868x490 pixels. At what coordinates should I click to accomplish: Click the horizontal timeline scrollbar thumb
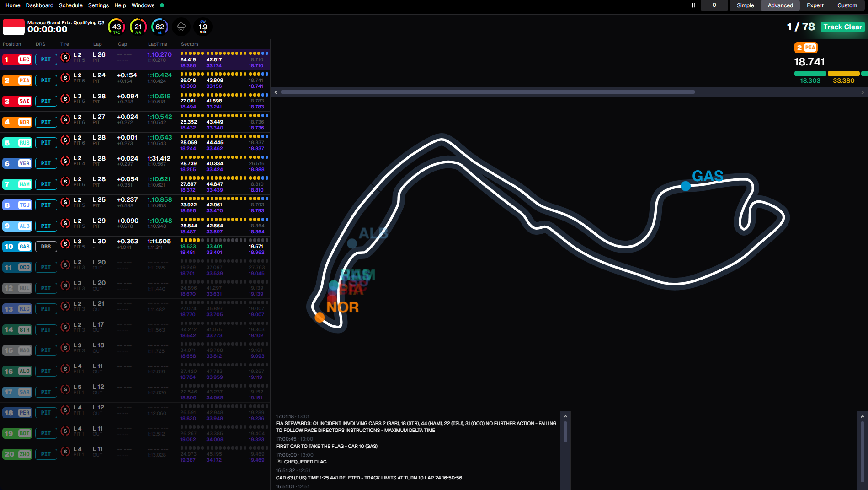(x=488, y=92)
